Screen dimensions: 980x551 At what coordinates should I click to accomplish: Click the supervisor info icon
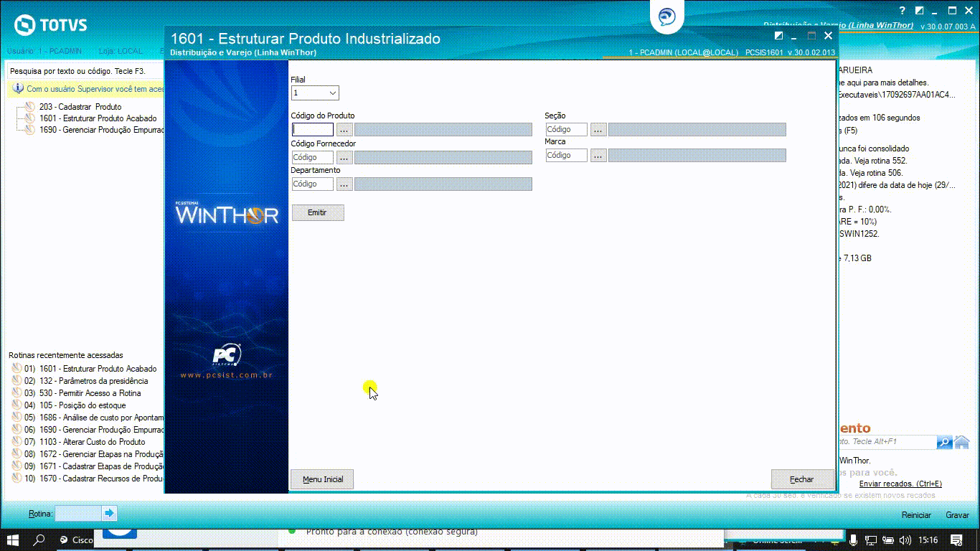click(x=18, y=89)
